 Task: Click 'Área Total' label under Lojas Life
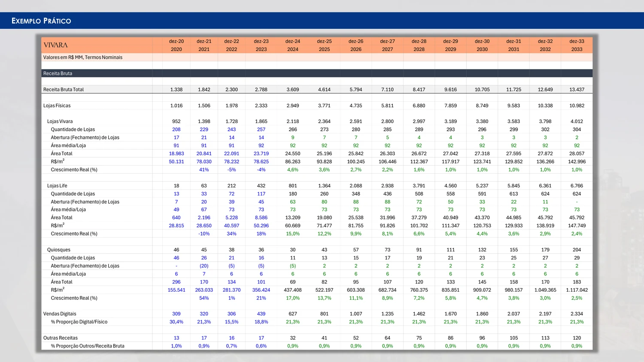click(62, 218)
